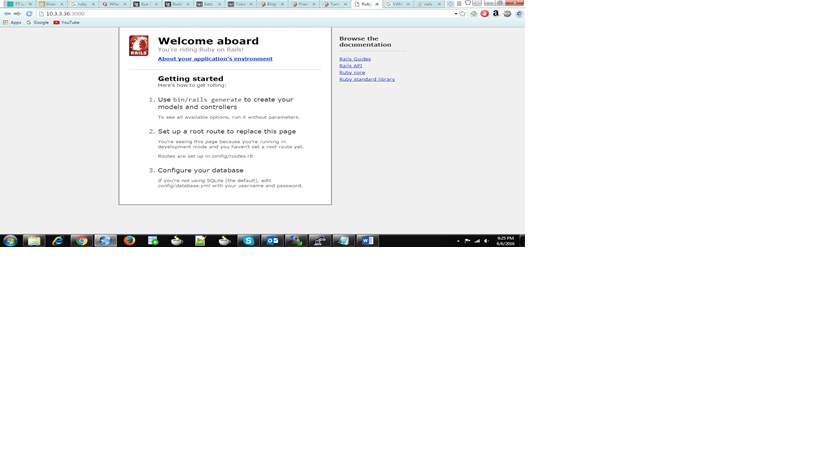Click 'Browse the documentation' heading
The width and height of the screenshot is (819, 460).
(365, 42)
